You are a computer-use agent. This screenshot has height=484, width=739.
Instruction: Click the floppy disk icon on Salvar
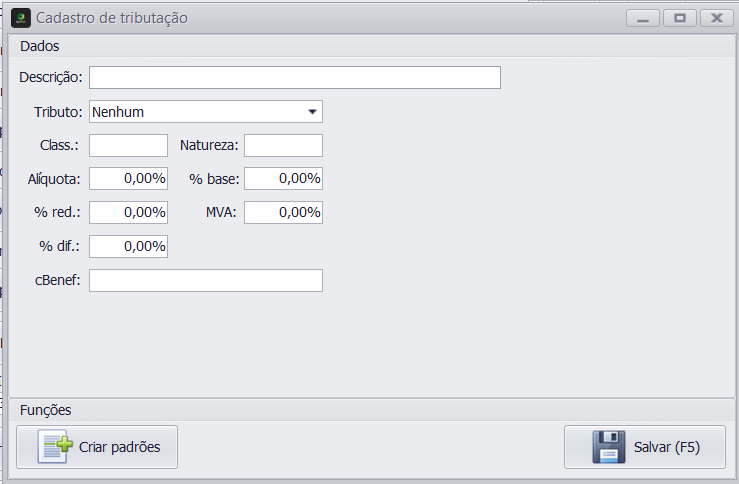(x=608, y=447)
